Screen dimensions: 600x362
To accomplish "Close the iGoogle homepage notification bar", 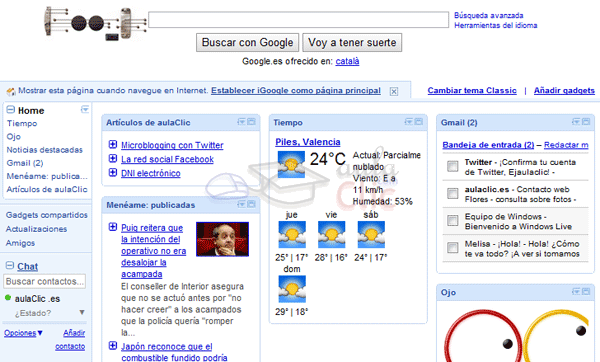I will click(394, 91).
